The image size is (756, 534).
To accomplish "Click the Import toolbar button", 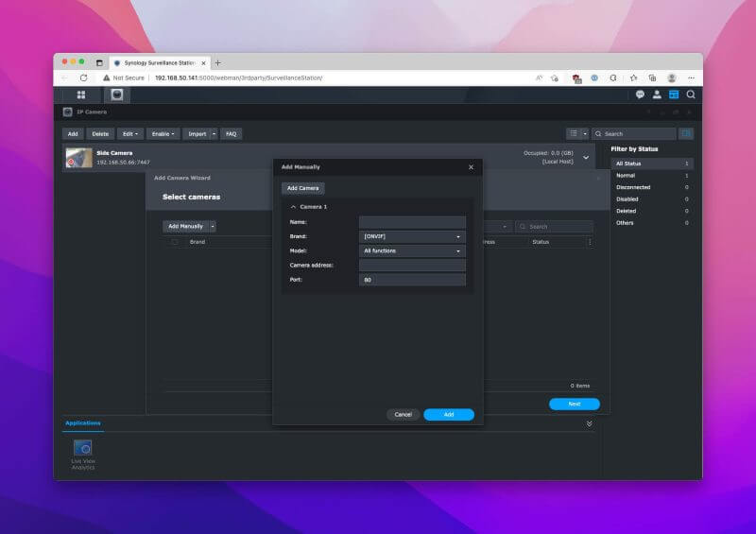I will point(198,133).
